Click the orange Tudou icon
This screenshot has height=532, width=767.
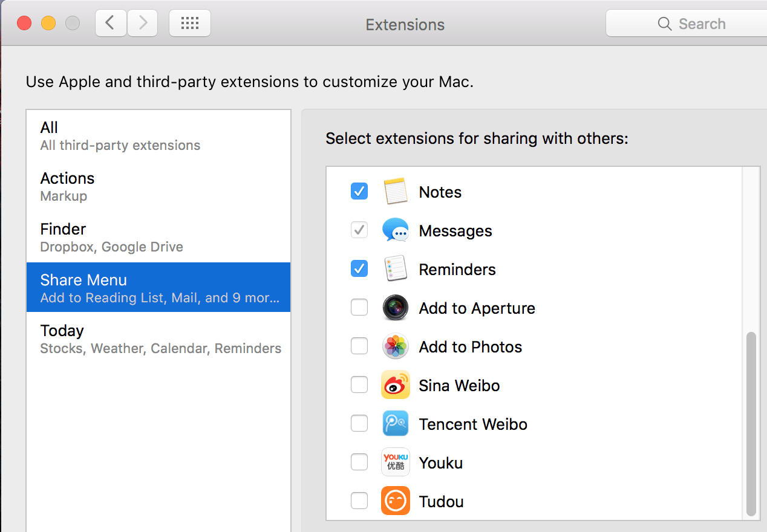396,502
